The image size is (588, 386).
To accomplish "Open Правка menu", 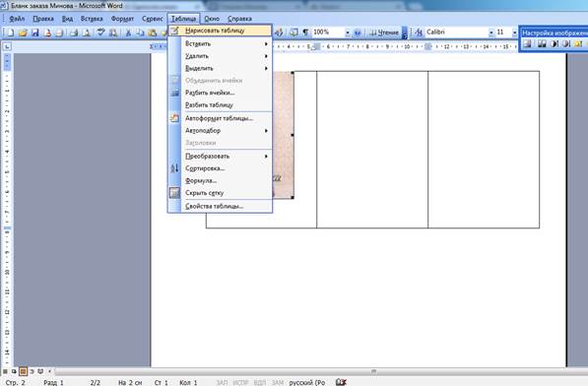I will tap(43, 19).
